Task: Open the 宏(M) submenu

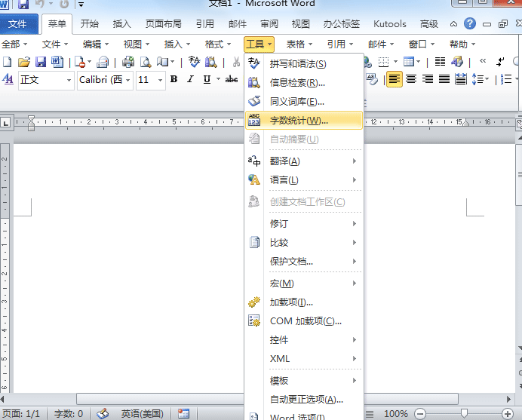Action: click(304, 284)
